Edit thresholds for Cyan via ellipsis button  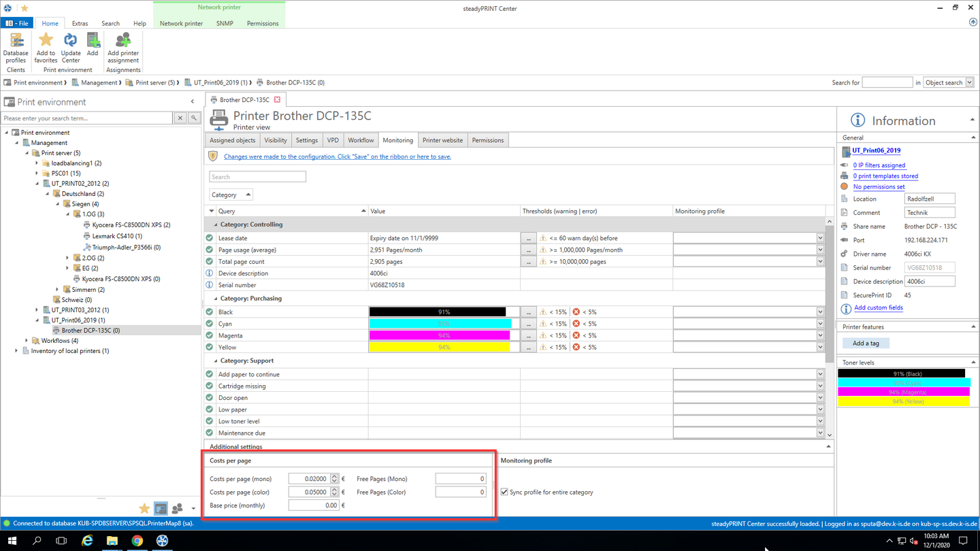[528, 324]
